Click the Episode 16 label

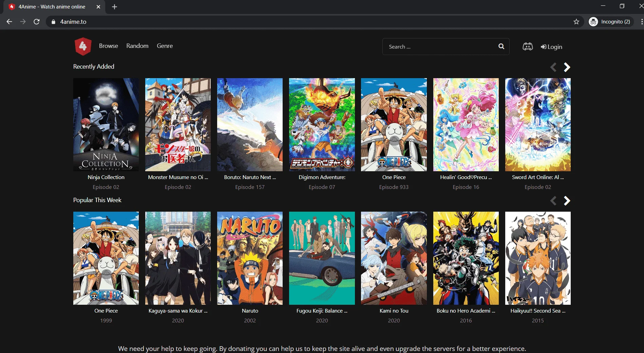466,187
